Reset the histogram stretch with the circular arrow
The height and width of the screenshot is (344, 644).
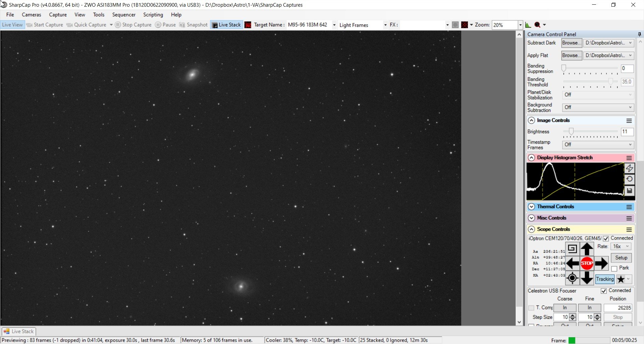[x=630, y=179]
